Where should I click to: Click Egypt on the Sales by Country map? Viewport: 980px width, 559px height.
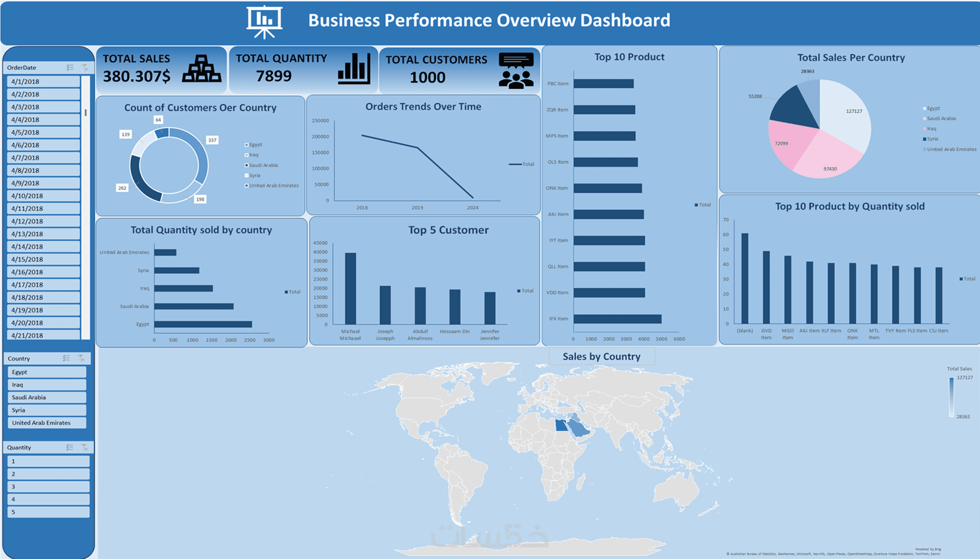click(561, 425)
